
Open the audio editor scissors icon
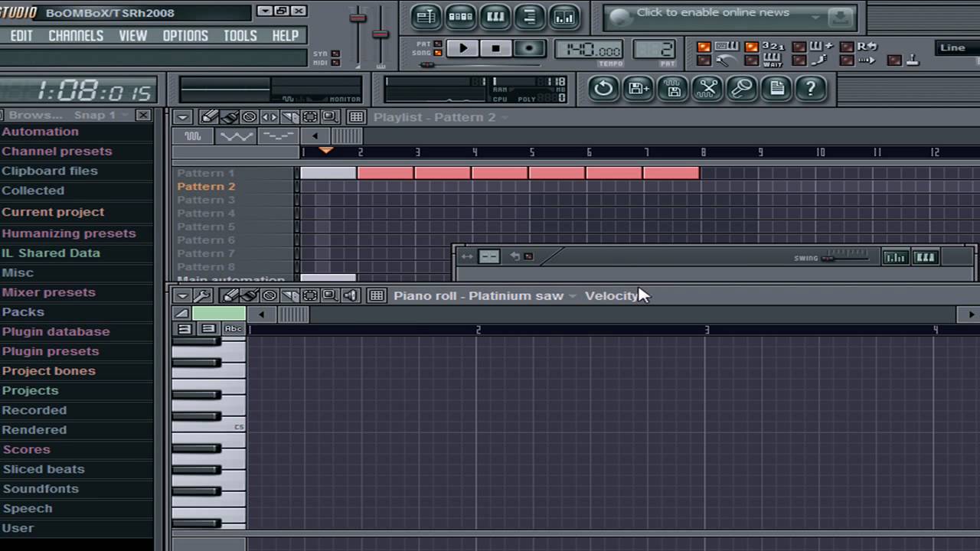pyautogui.click(x=707, y=89)
